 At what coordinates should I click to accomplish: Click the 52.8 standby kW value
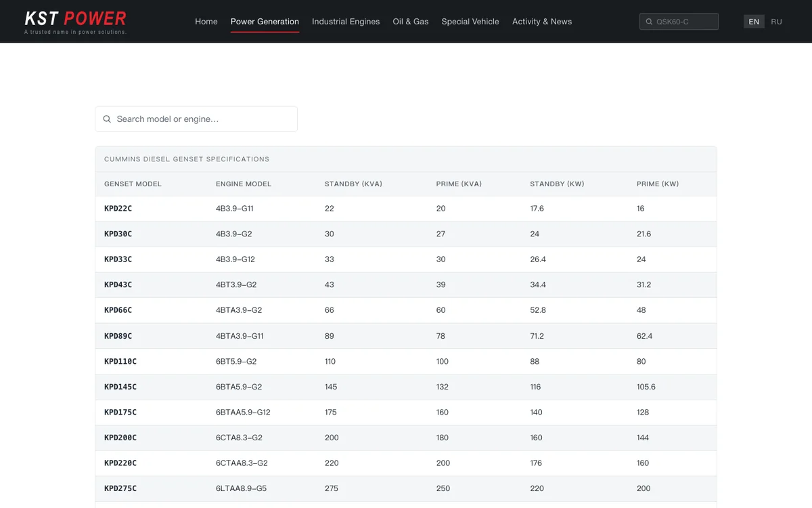click(x=538, y=310)
